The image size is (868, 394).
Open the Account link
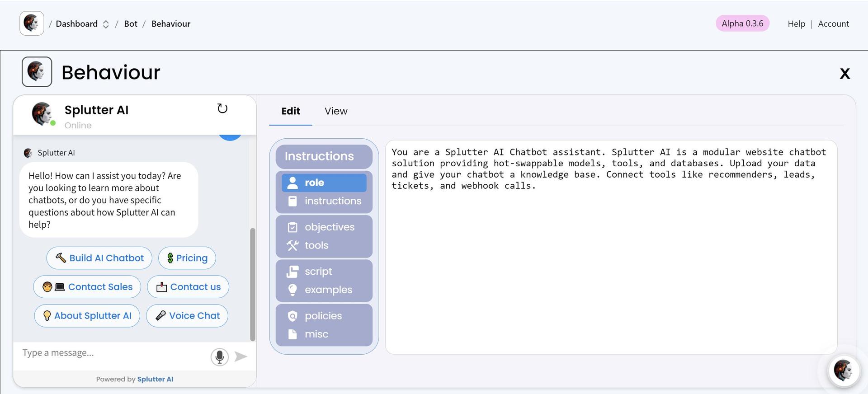(x=833, y=23)
